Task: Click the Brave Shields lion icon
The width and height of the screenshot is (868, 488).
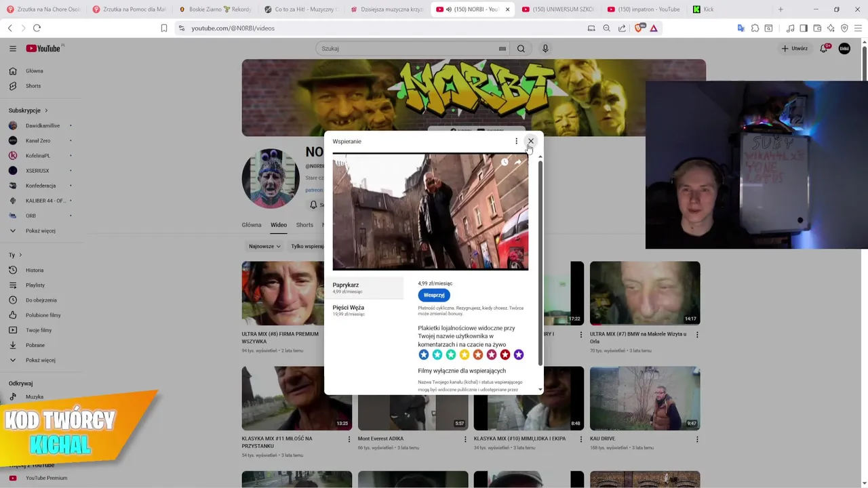Action: click(639, 28)
